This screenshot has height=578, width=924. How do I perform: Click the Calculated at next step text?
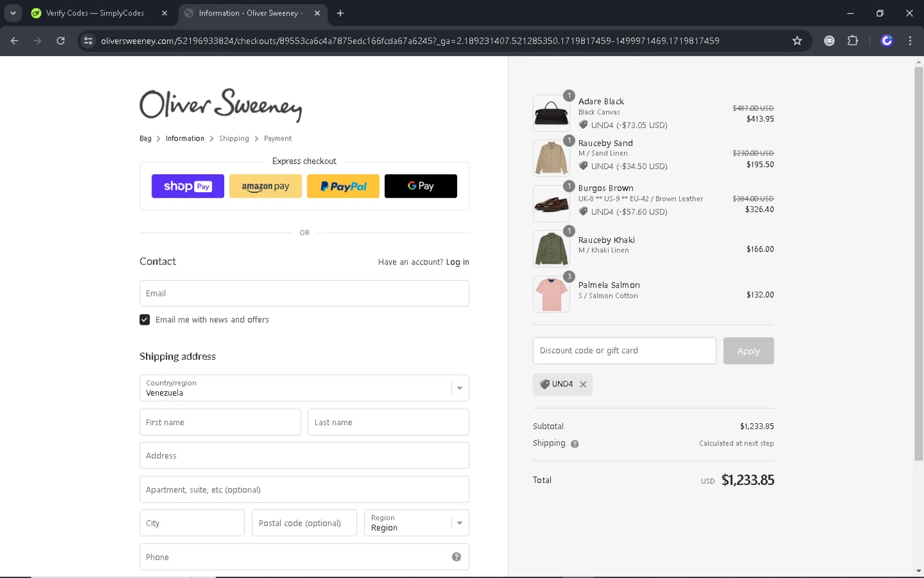coord(736,443)
